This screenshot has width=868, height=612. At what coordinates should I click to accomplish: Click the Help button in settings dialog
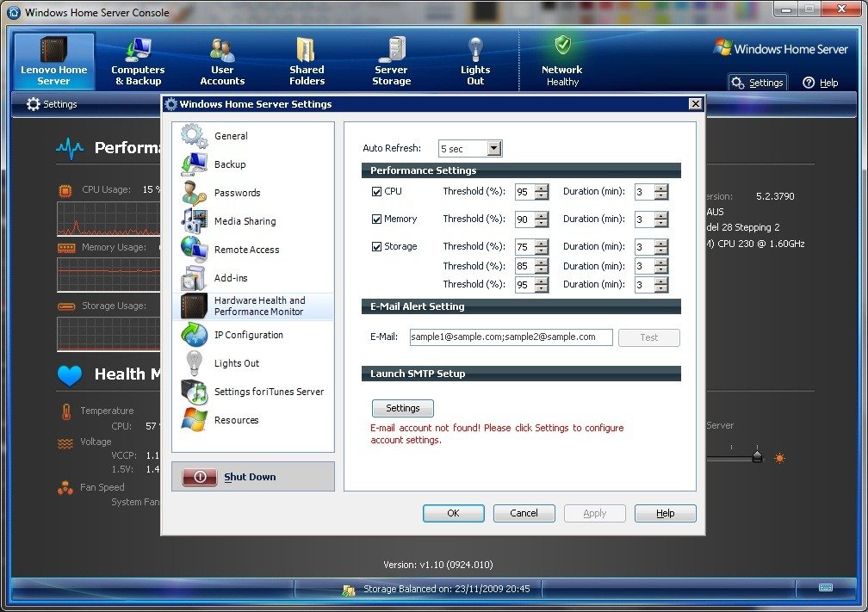(666, 513)
